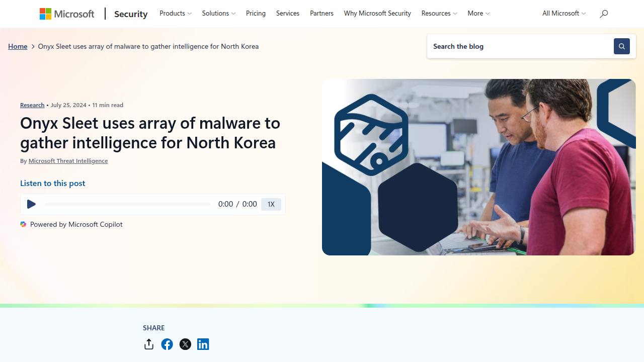Change playback speed from 1X
The image size is (644, 362).
(271, 204)
